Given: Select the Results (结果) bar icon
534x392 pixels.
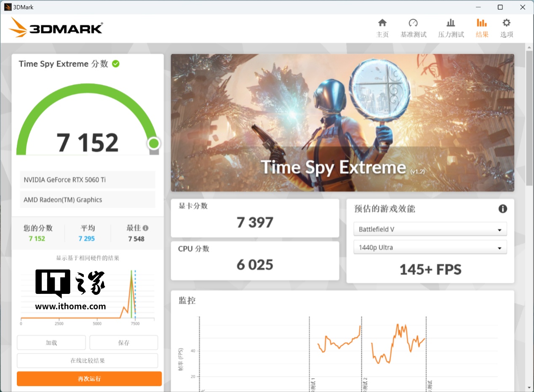Looking at the screenshot, I should click(482, 24).
